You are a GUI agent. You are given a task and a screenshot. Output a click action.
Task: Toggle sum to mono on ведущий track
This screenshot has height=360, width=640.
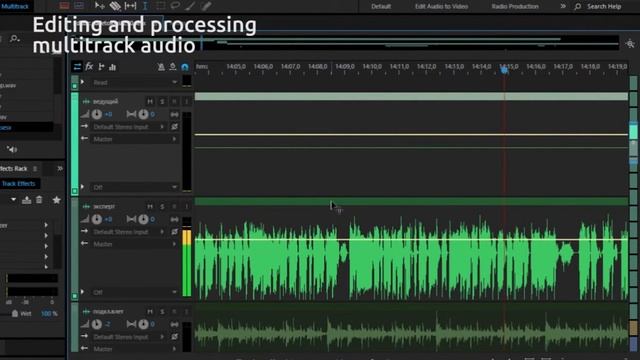click(174, 114)
